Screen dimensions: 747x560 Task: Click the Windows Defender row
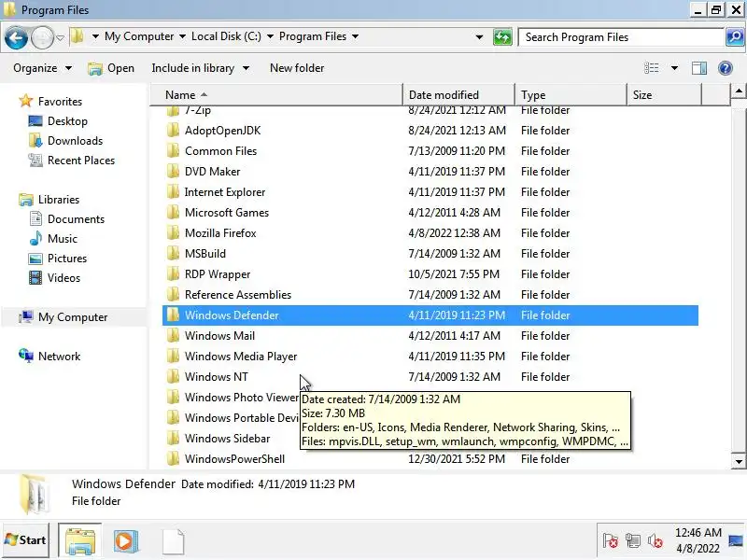tap(430, 315)
